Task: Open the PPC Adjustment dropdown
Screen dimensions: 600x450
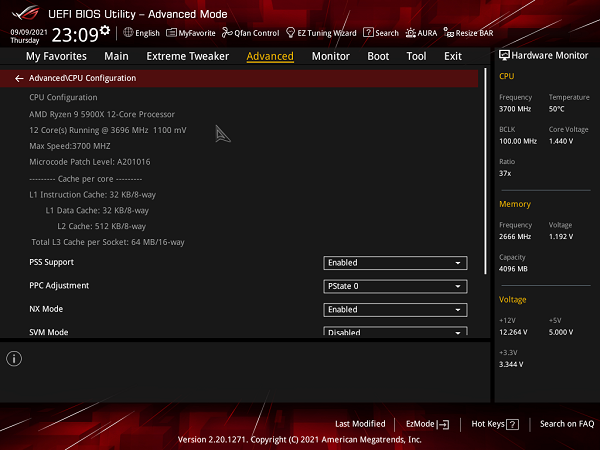Action: pyautogui.click(x=395, y=286)
